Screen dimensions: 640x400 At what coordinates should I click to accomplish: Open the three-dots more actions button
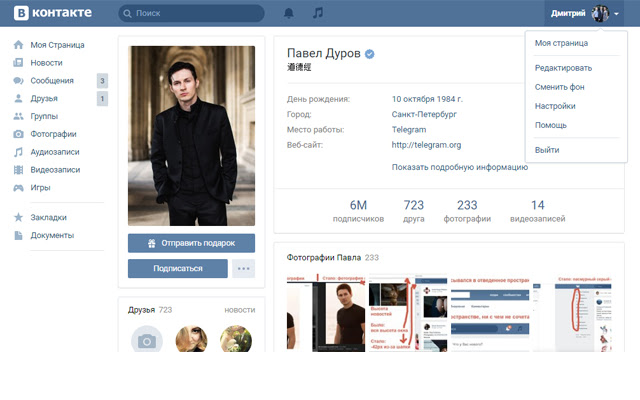coord(243,268)
